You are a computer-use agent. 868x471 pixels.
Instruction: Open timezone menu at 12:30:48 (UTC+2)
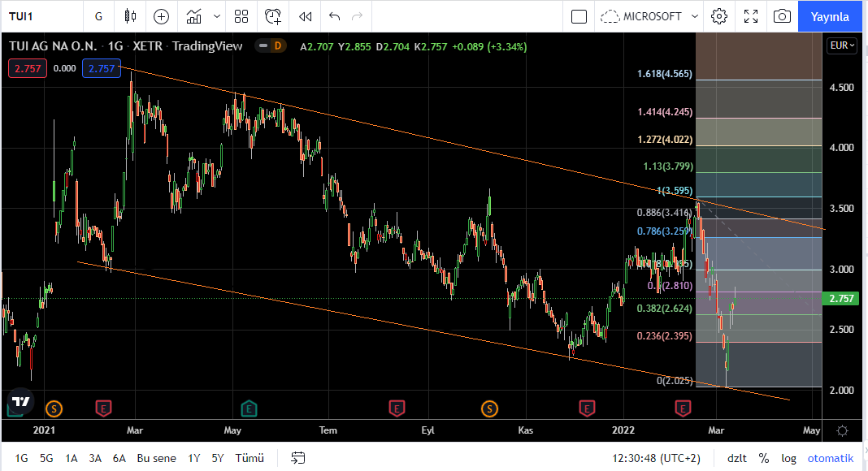point(656,458)
